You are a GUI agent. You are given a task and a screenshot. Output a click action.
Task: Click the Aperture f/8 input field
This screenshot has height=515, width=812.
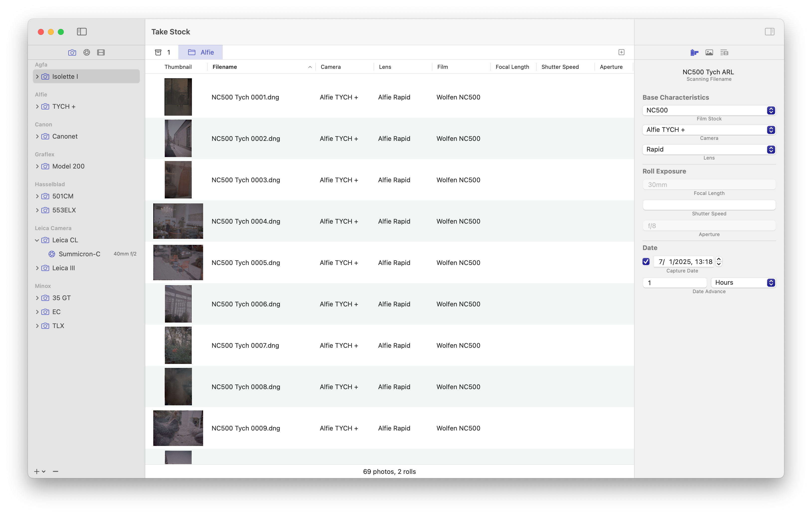(709, 226)
